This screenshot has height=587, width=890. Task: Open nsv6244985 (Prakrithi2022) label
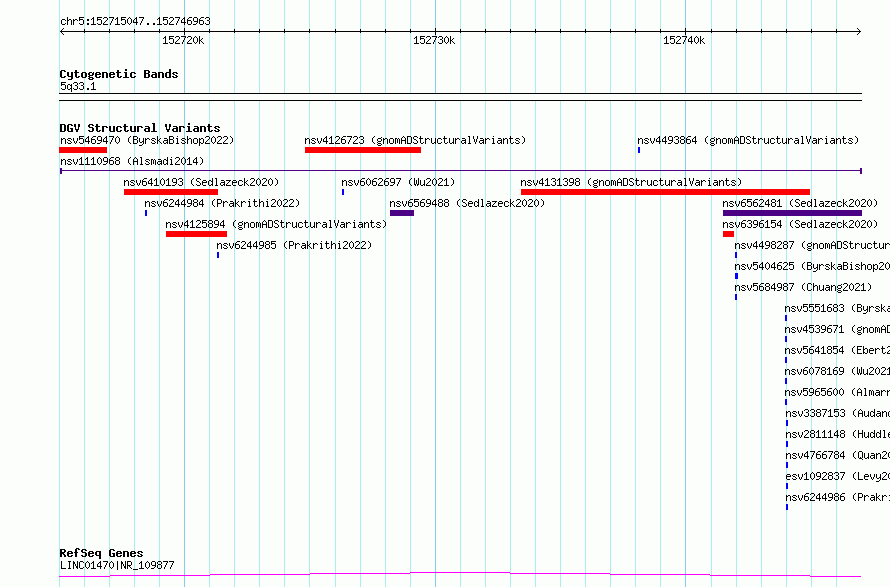click(294, 245)
